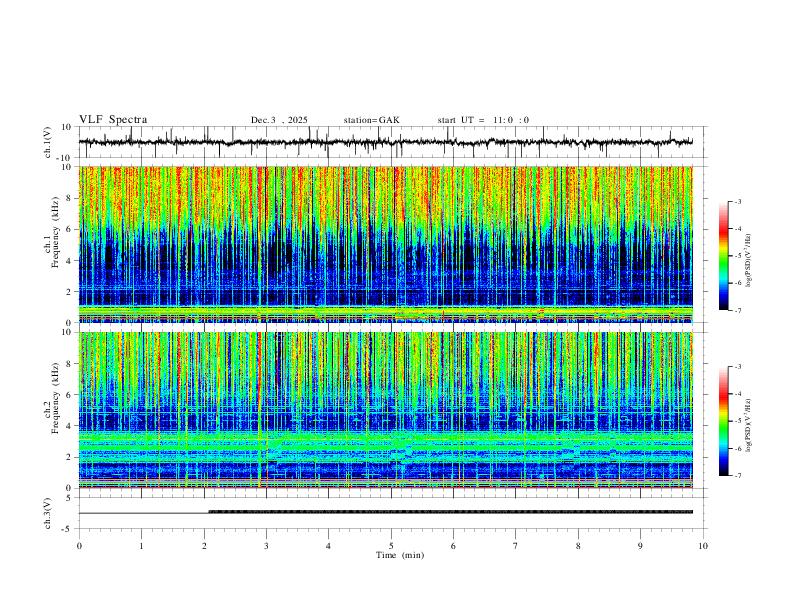
Task: Click the 'ch.1(V)' waveform axis label
Action: (48, 142)
